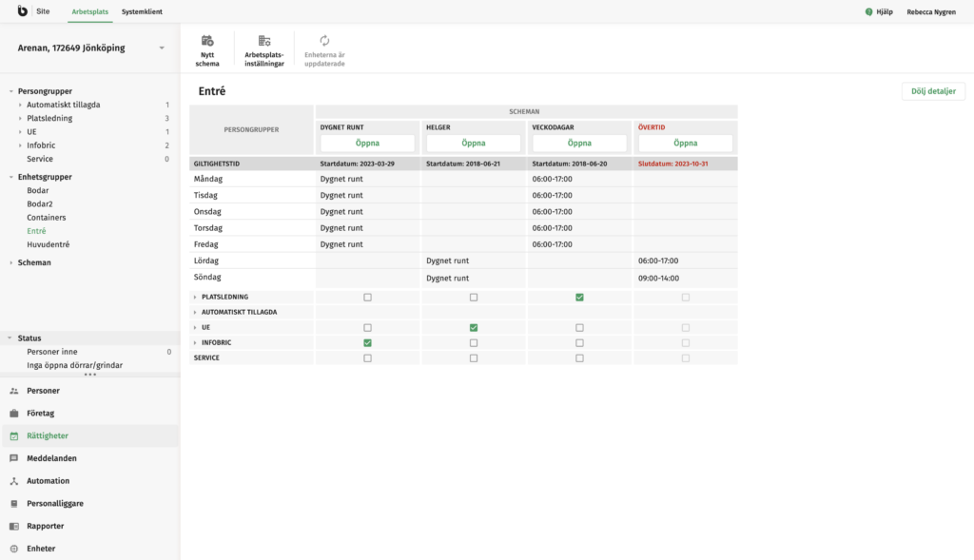The image size is (974, 560).
Task: Click the Dölj detaljer button
Action: point(933,91)
